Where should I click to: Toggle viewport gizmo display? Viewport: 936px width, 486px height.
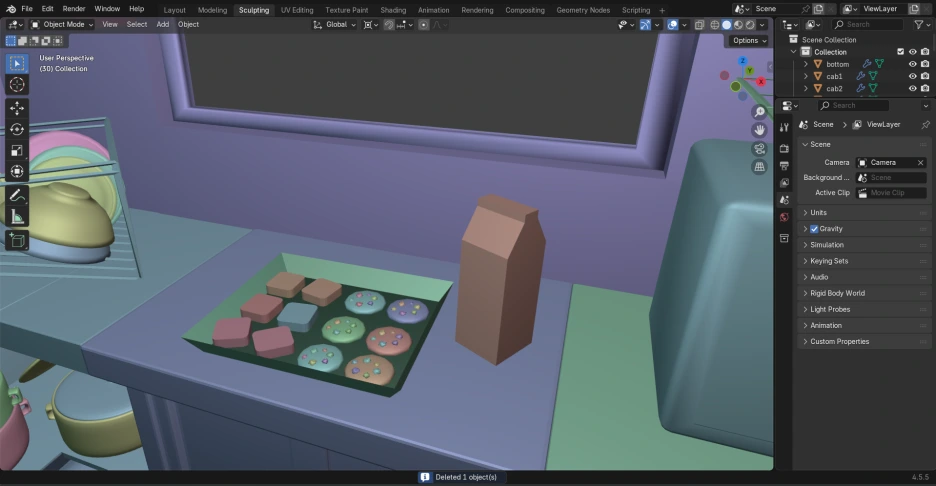coord(645,24)
